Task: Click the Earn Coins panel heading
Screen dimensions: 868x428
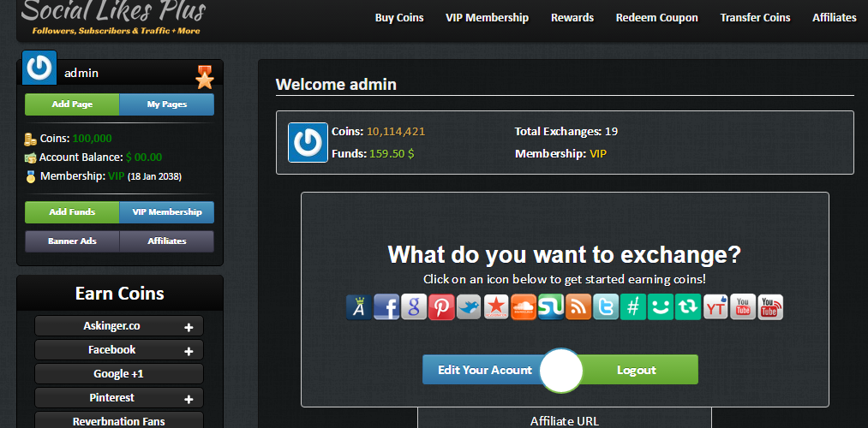Action: point(120,293)
